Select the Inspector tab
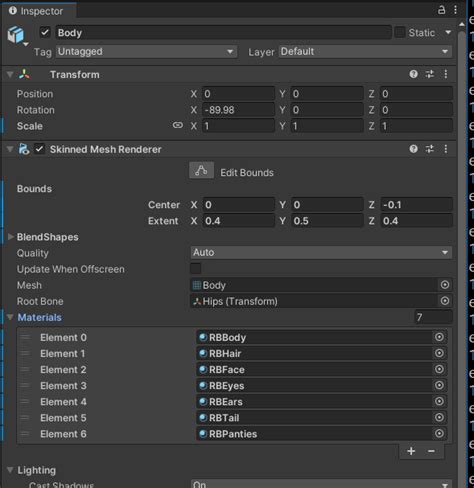The height and width of the screenshot is (488, 474). (39, 11)
